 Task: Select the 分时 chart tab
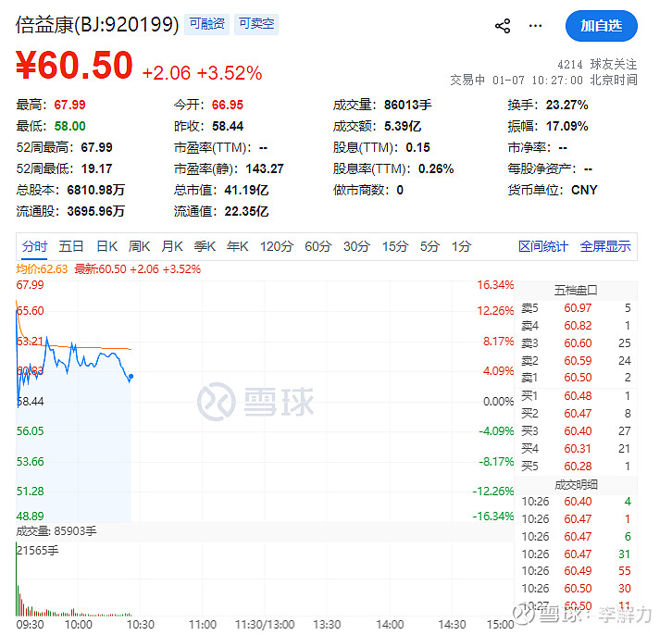click(x=34, y=246)
